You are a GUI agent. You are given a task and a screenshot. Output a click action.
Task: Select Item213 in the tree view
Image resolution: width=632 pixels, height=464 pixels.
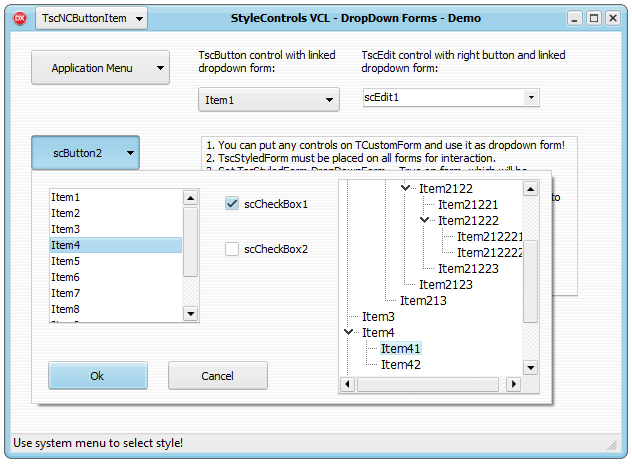423,301
